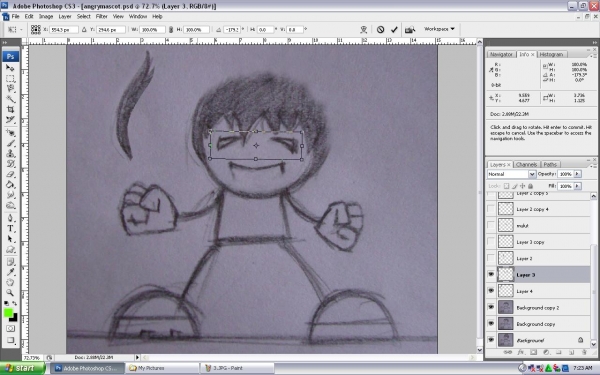Select the Horizontal Type tool

tap(10, 228)
